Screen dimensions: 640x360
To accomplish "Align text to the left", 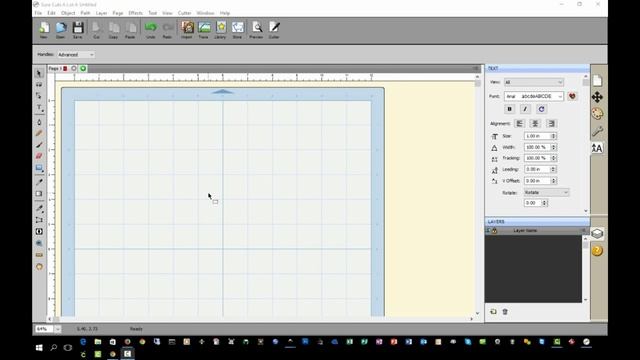I will [520, 123].
